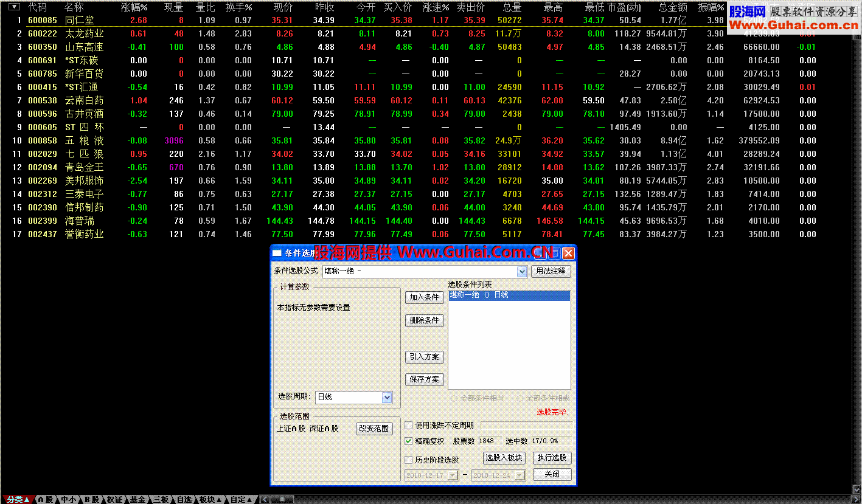862x504 pixels.
Task: Open the 选股周期 period dropdown
Action: click(387, 397)
